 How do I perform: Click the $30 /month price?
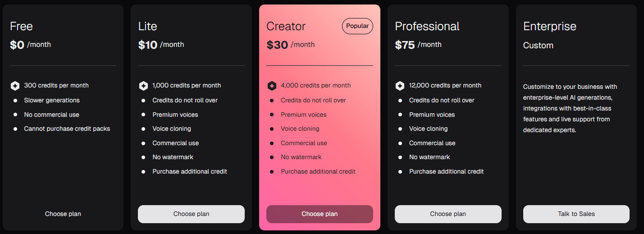coord(291,45)
